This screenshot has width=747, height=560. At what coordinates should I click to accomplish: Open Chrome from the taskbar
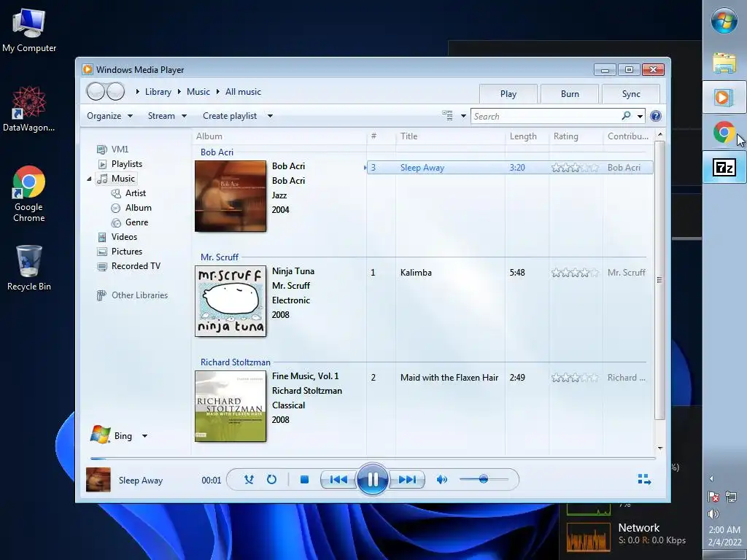pos(724,132)
